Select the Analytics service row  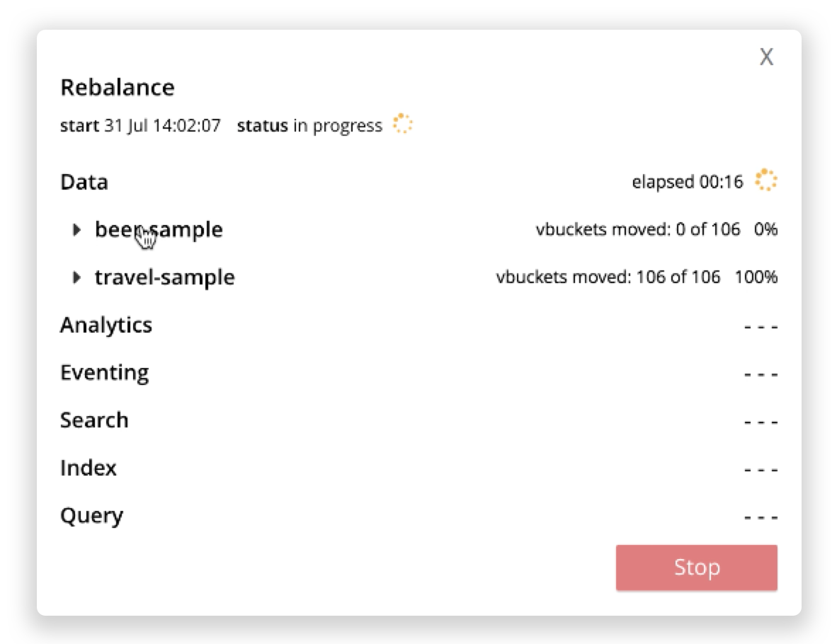click(x=106, y=325)
